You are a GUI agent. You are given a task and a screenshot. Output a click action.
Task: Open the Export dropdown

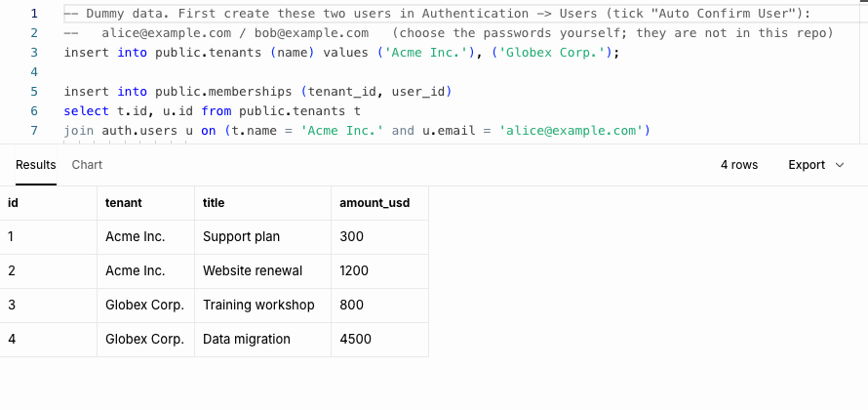coord(816,165)
